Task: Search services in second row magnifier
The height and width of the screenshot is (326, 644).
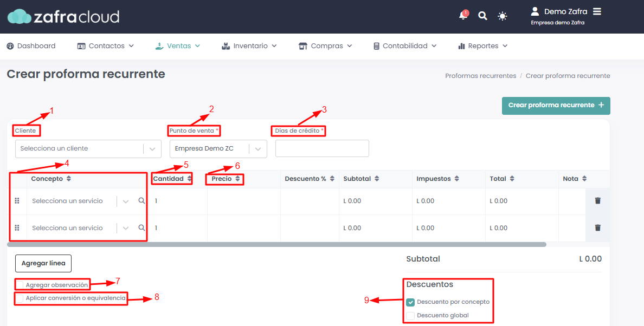Action: (141, 227)
